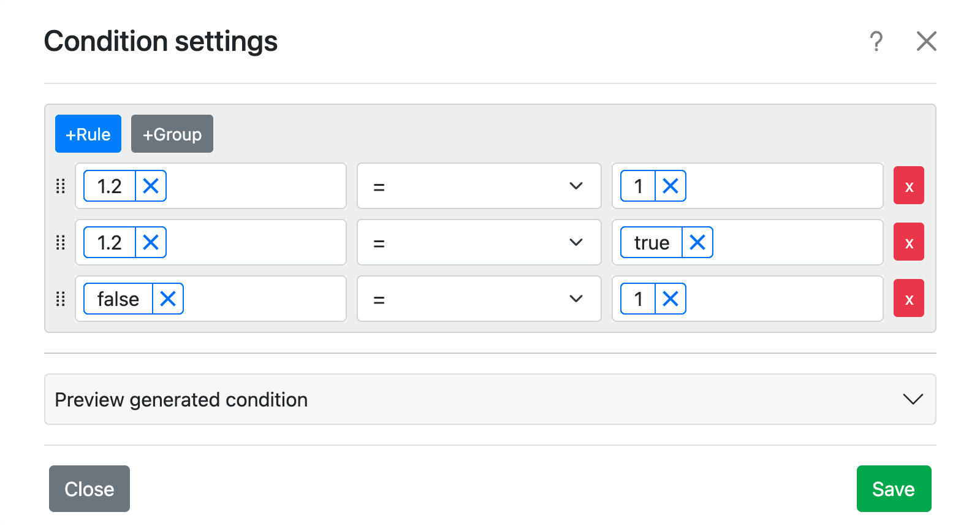Dismiss dialog with top-right X
Screen dimensions: 980x531
pos(926,42)
